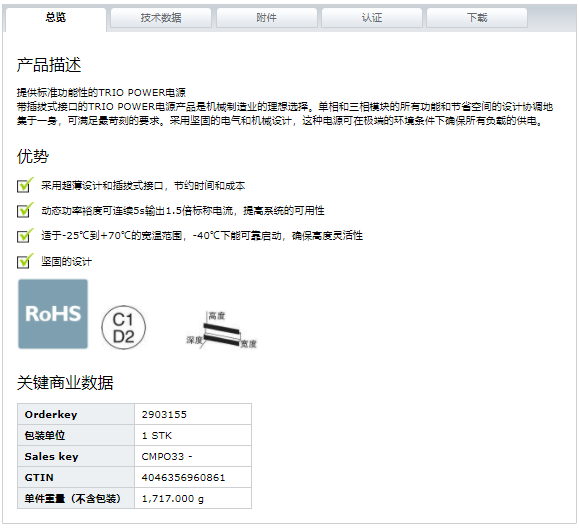
Task: Click the RoHS compliance badge icon
Action: (x=53, y=314)
